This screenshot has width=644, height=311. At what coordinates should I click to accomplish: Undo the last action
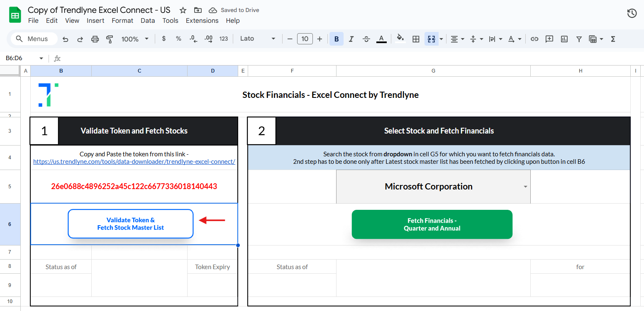(x=66, y=39)
